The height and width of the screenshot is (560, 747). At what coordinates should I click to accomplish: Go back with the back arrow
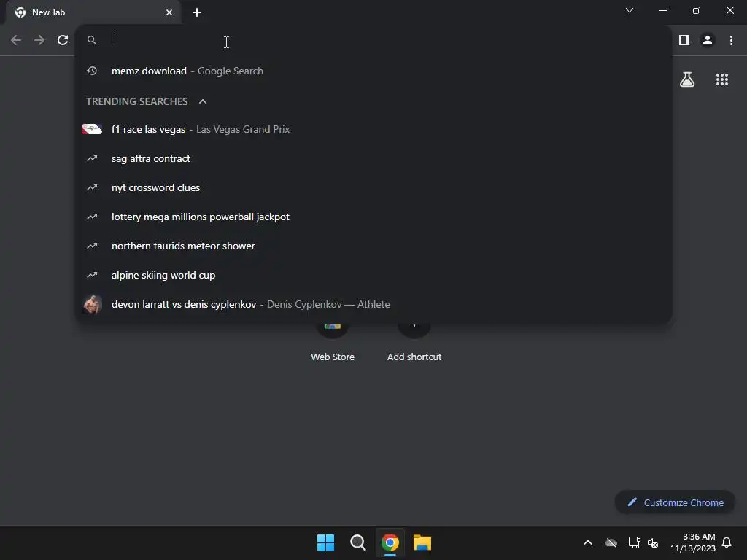[x=16, y=41]
